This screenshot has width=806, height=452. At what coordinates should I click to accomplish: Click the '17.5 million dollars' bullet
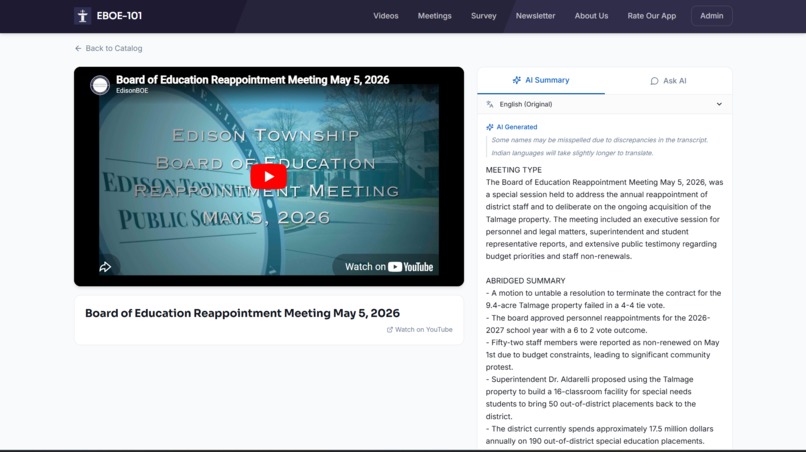coord(599,435)
